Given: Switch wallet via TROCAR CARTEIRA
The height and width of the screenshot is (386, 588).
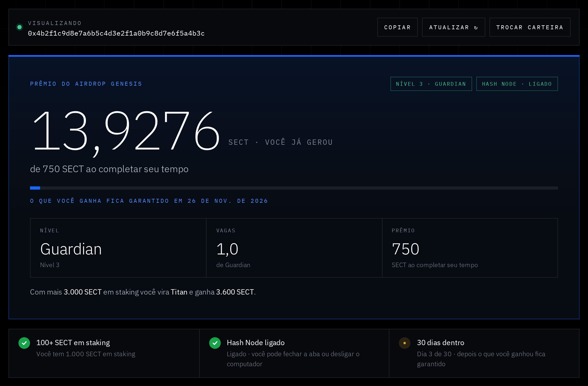Looking at the screenshot, I should pyautogui.click(x=530, y=27).
